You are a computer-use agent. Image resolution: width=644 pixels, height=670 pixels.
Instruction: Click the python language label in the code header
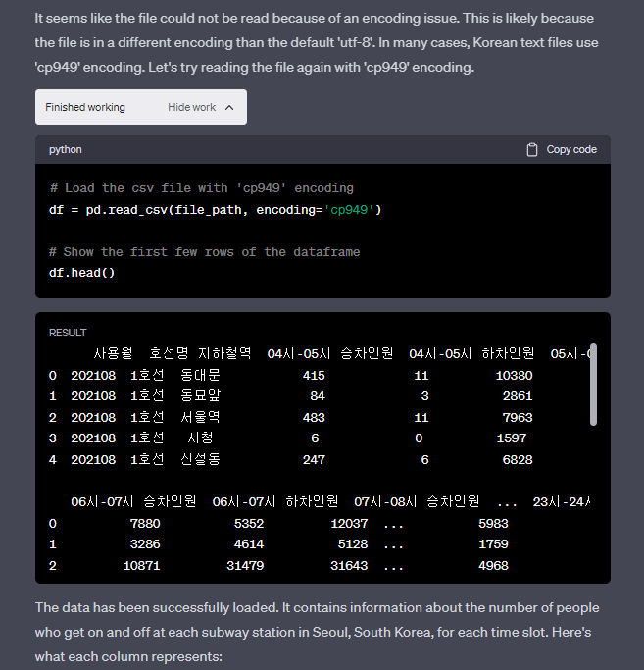pyautogui.click(x=66, y=149)
